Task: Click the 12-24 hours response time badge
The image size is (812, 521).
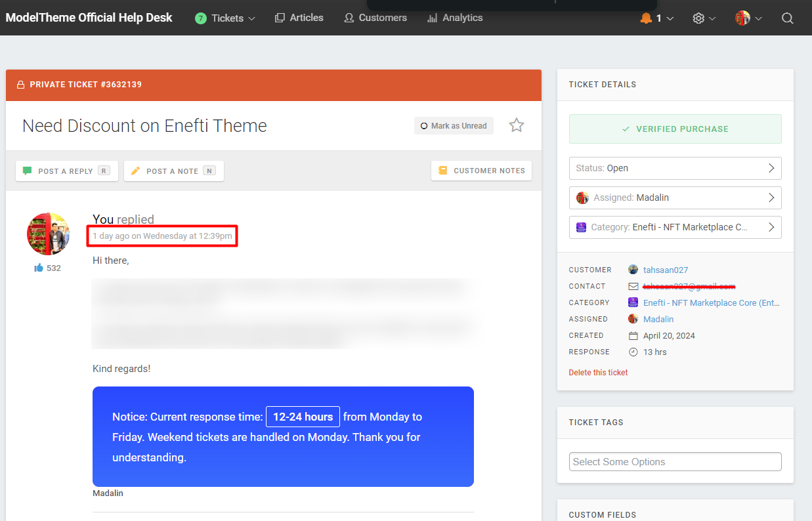Action: 303,417
